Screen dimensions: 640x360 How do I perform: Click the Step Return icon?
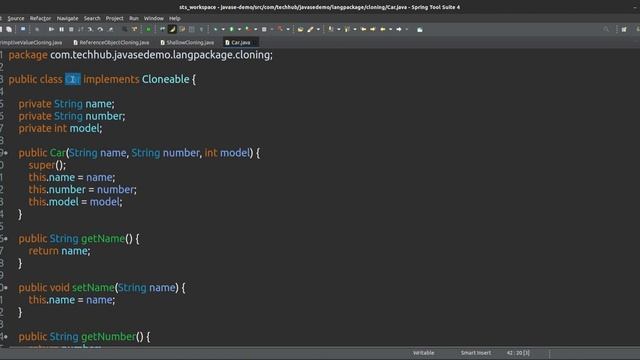tap(111, 29)
